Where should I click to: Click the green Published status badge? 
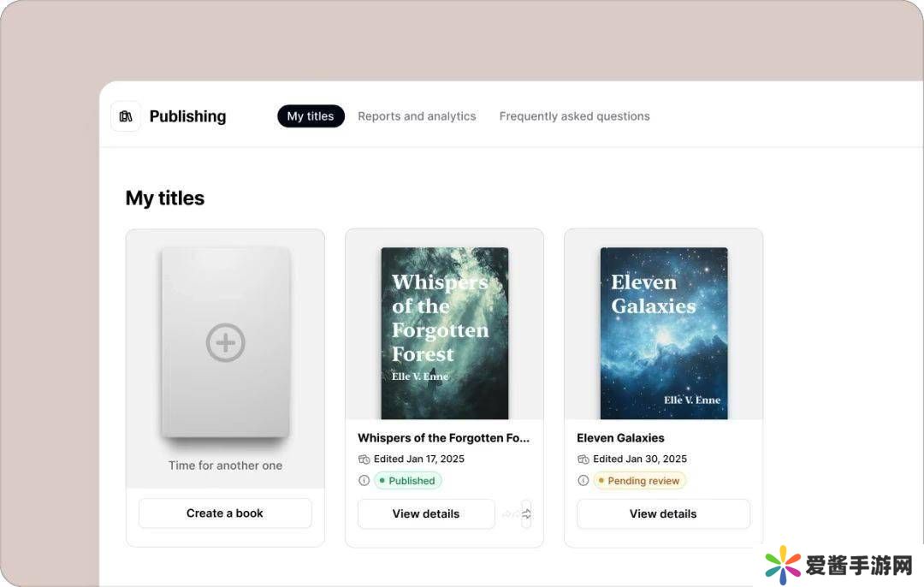(x=408, y=481)
